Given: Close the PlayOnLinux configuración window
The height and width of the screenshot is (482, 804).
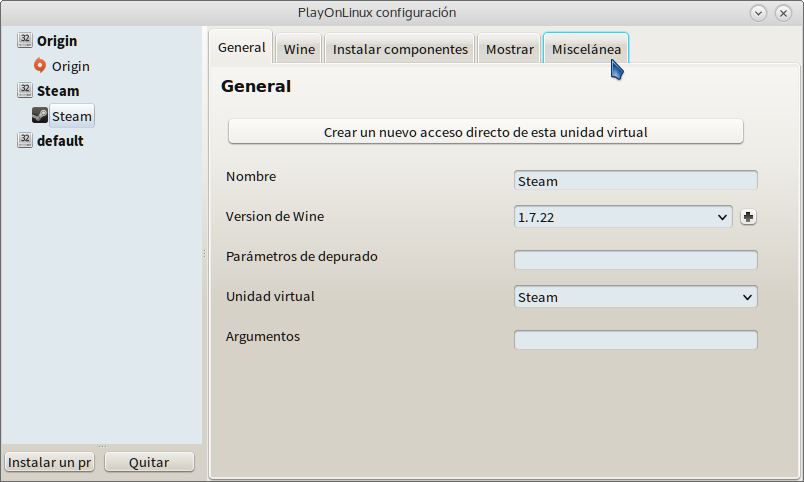Looking at the screenshot, I should [x=783, y=13].
